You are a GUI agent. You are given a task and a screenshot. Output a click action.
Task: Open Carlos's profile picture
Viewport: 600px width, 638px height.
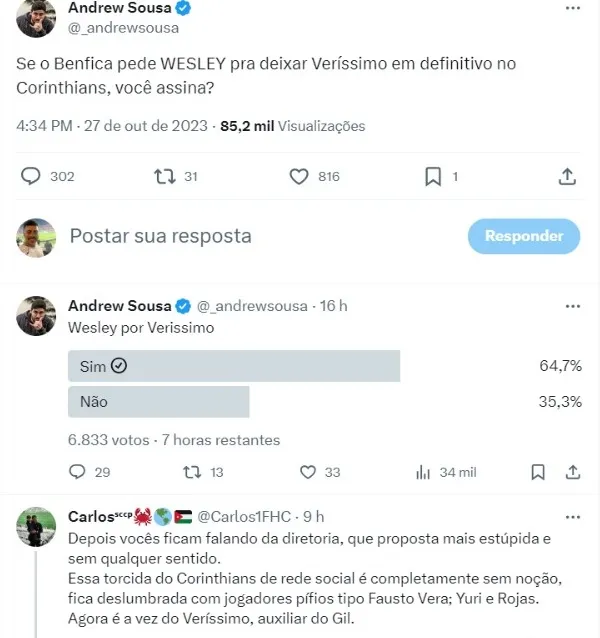[x=37, y=526]
